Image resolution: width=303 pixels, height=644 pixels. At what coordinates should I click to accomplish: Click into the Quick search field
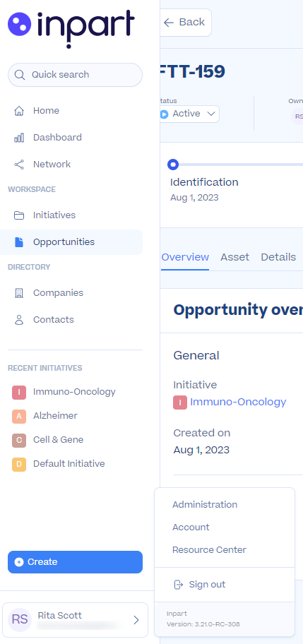point(75,75)
